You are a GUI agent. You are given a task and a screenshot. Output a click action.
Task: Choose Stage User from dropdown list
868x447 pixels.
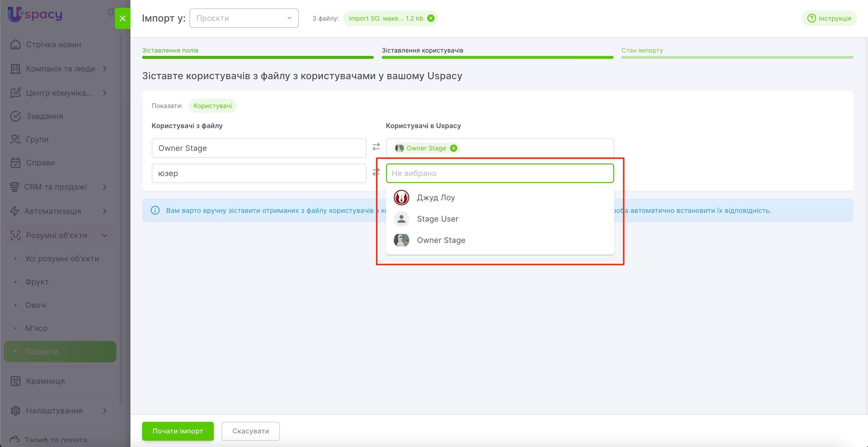[437, 219]
